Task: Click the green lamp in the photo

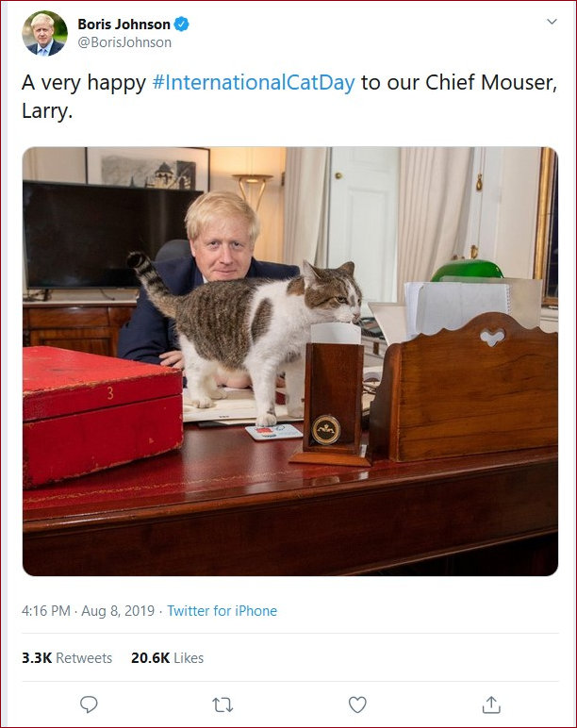Action: coord(467,270)
